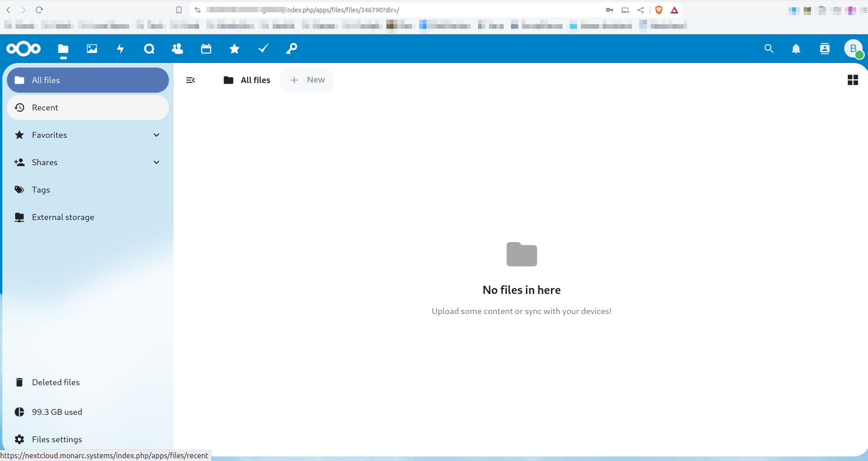This screenshot has height=461, width=868.
Task: Open Tags view
Action: point(88,190)
